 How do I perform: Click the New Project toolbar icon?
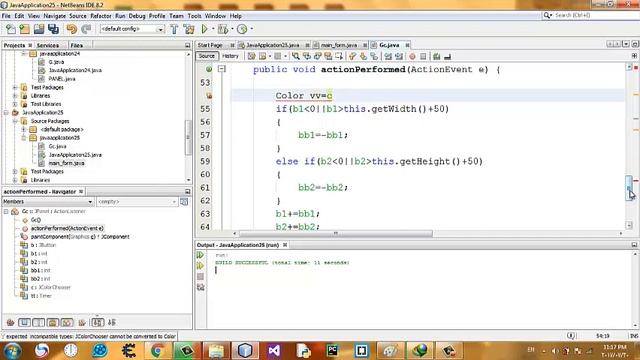[24, 29]
